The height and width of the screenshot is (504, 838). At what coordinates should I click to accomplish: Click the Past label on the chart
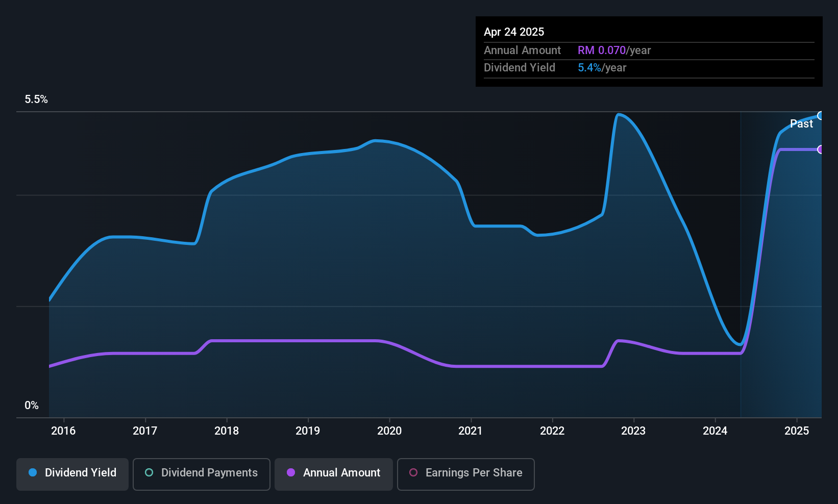click(x=801, y=124)
